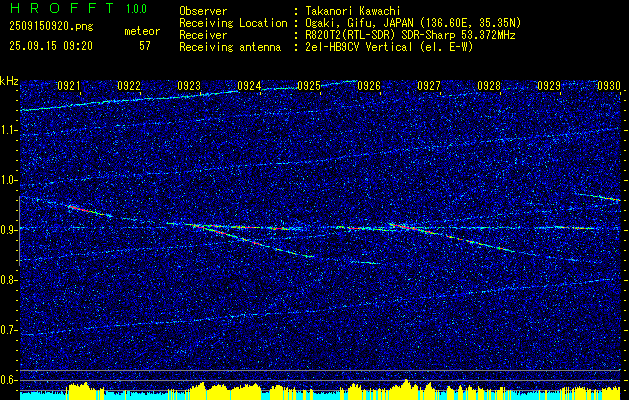Click the Receiver label
Viewport: 629px width, 400px height.
[x=203, y=35]
